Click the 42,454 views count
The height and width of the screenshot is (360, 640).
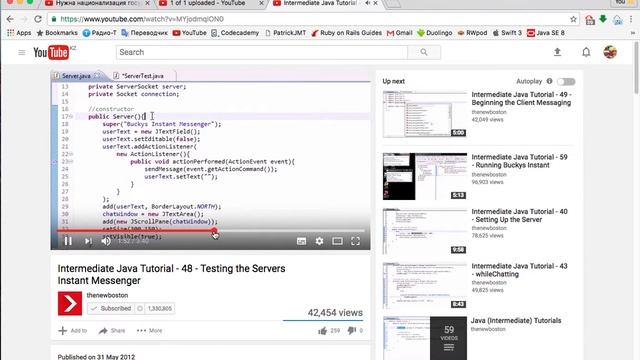click(335, 313)
